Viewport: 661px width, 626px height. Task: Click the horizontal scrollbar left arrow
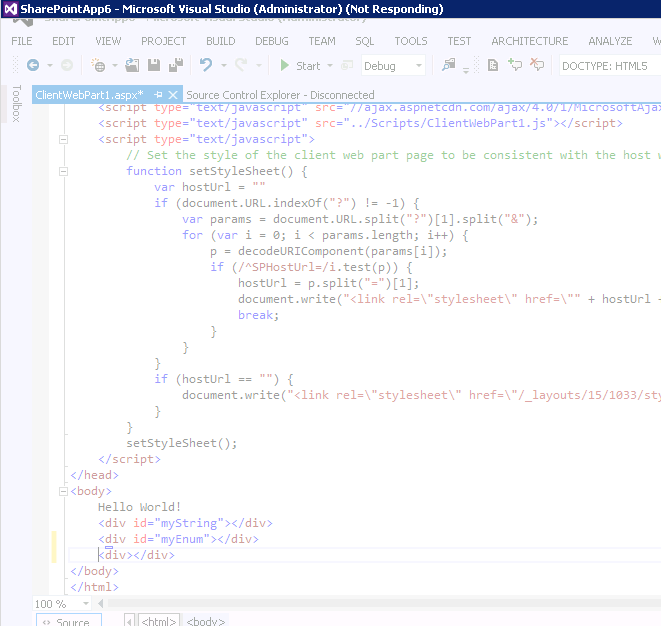point(100,604)
